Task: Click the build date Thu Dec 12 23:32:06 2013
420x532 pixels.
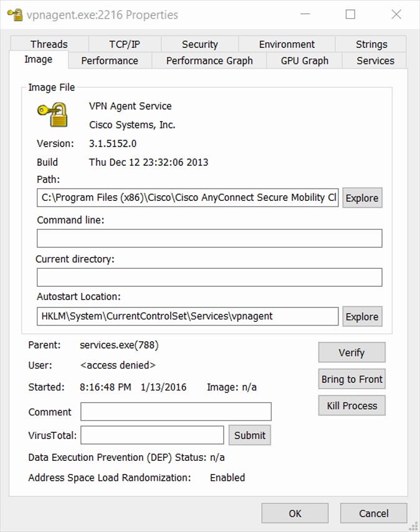Action: [x=148, y=162]
